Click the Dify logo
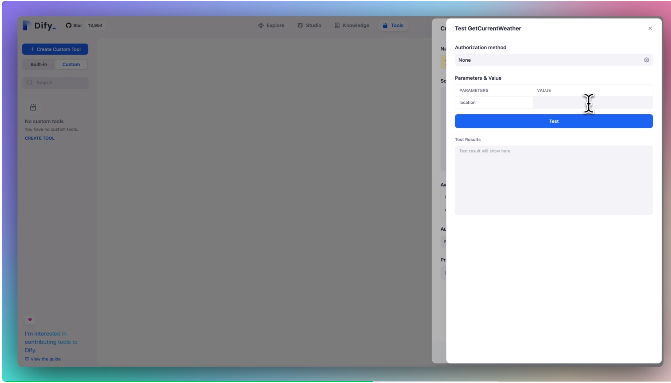The image size is (671, 383). (x=39, y=25)
